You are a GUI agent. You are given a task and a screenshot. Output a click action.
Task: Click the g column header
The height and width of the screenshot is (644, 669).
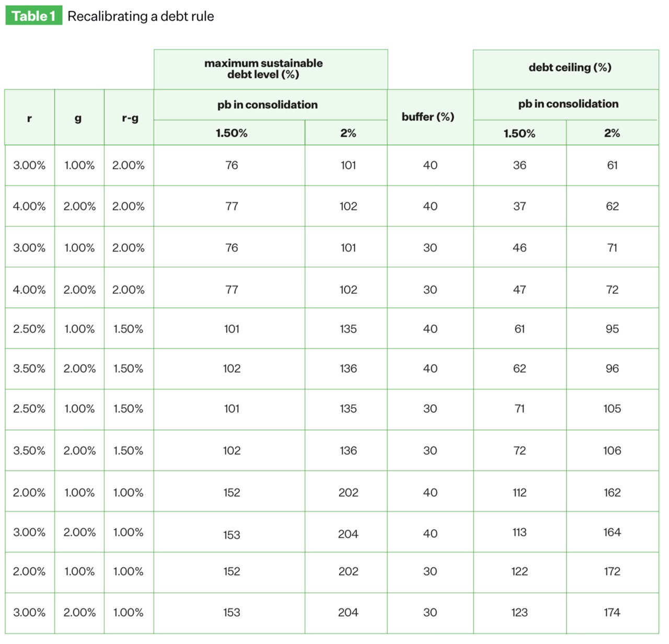(x=78, y=118)
